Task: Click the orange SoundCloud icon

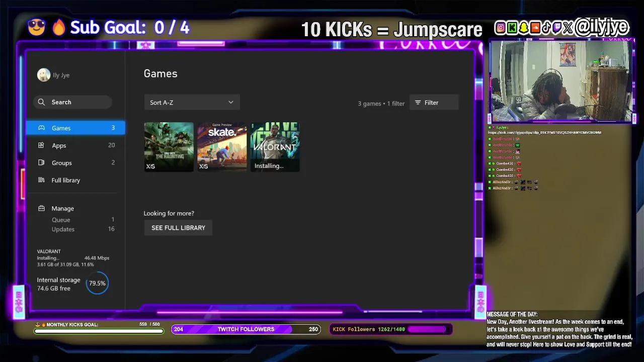Action: [x=535, y=28]
